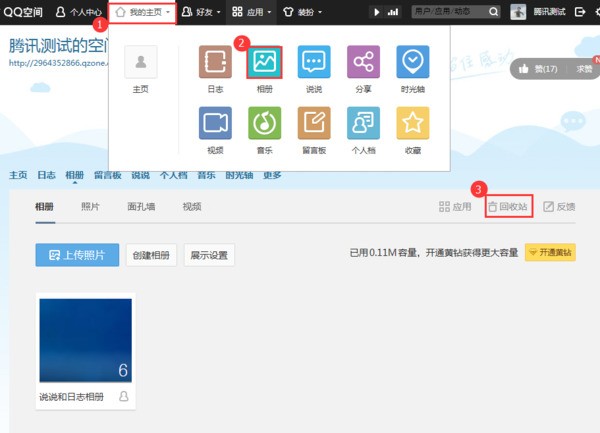Switch to the 照片 tab
The width and height of the screenshot is (600, 433).
[90, 207]
